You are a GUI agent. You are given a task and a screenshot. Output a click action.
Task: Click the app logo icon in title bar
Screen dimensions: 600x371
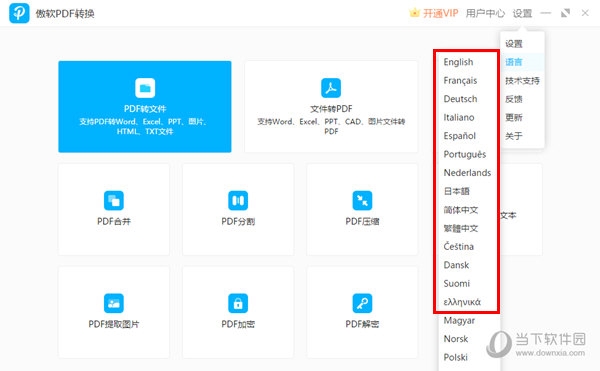click(19, 13)
